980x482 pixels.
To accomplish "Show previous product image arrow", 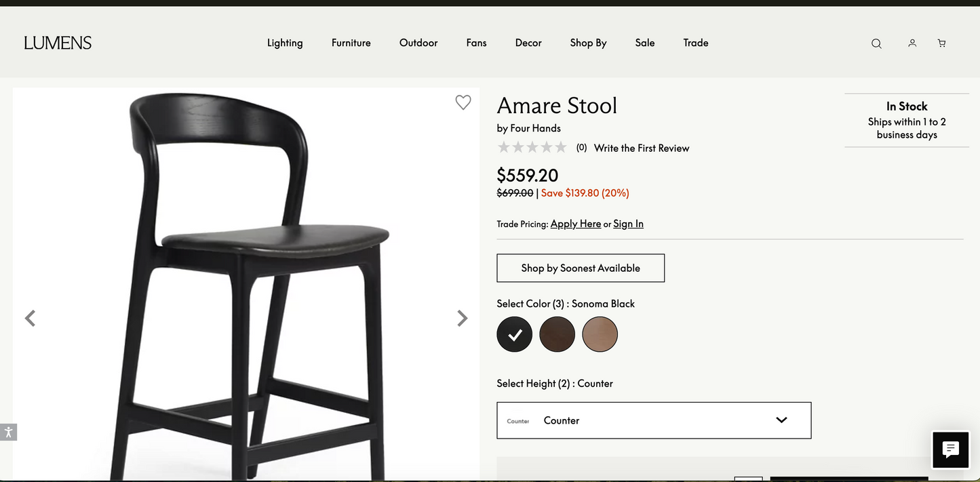I will pyautogui.click(x=30, y=318).
